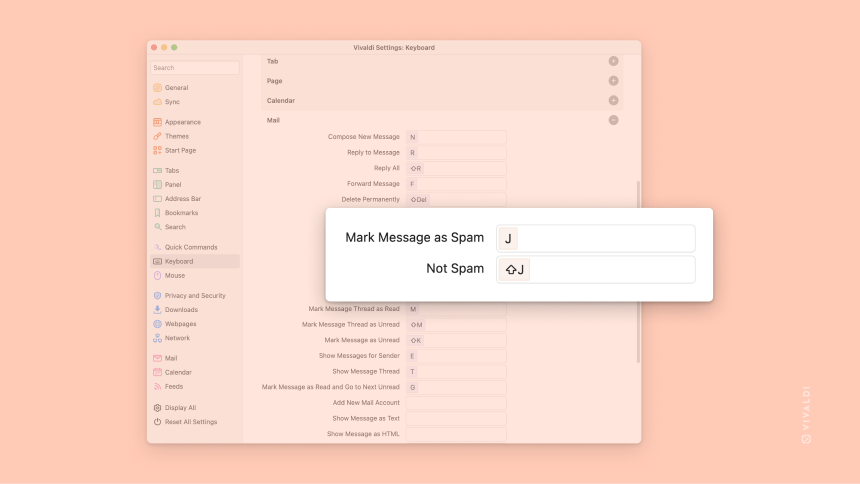Open Quick Commands icon
860x484 pixels.
(x=157, y=247)
